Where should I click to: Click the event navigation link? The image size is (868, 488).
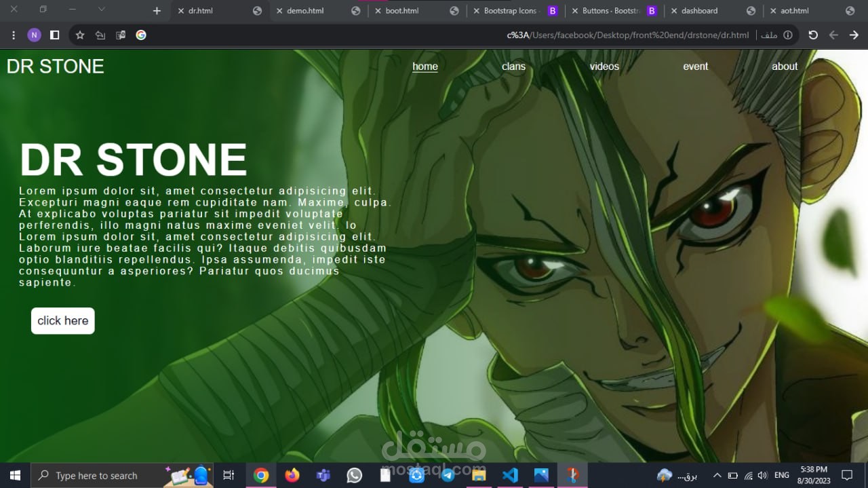tap(695, 67)
